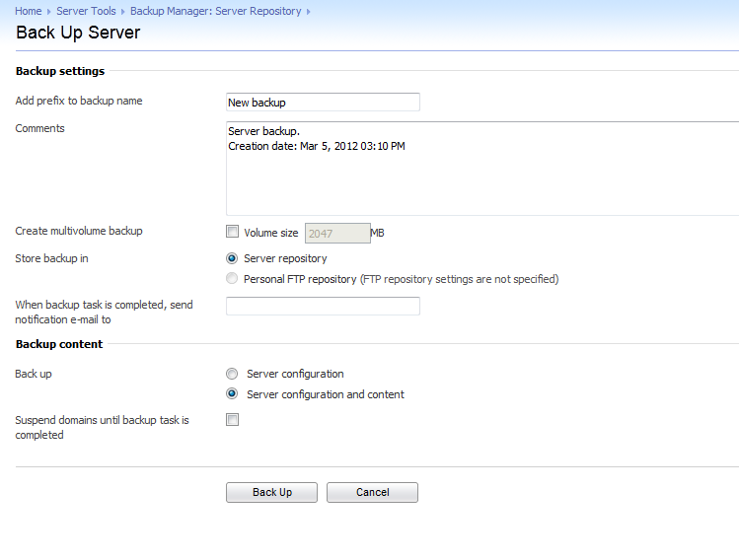This screenshot has height=560, width=739.
Task: Select Server repository storage option
Action: click(232, 258)
